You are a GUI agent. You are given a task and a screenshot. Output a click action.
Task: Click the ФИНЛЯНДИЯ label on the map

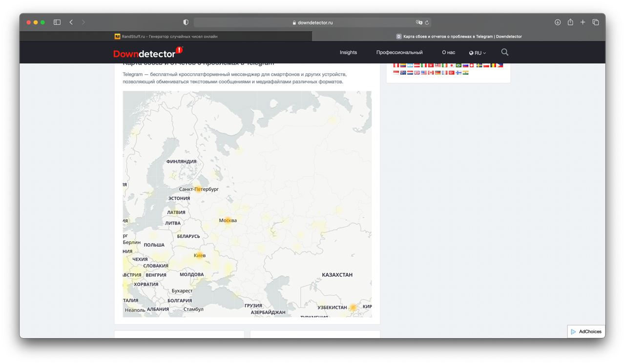click(x=181, y=162)
